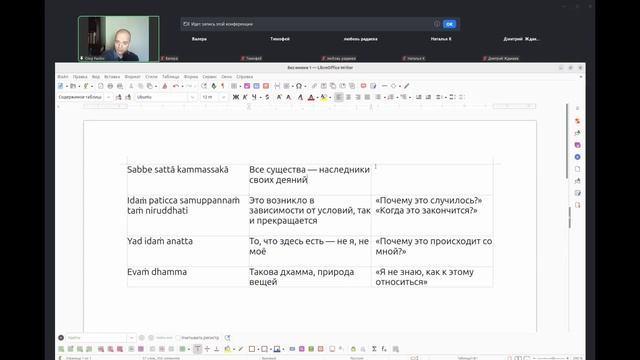The width and height of the screenshot is (640, 360).
Task: Toggle italic (К) formatting
Action: coord(245,97)
